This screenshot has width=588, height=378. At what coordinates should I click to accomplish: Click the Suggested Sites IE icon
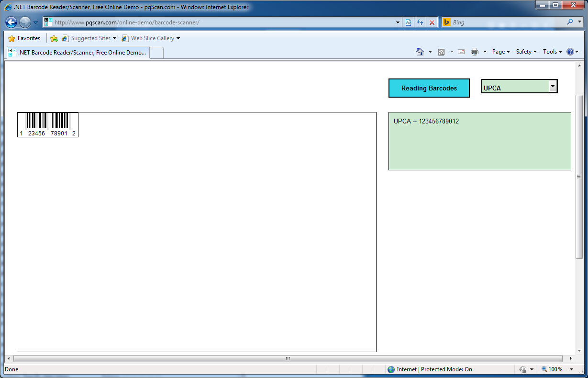66,38
